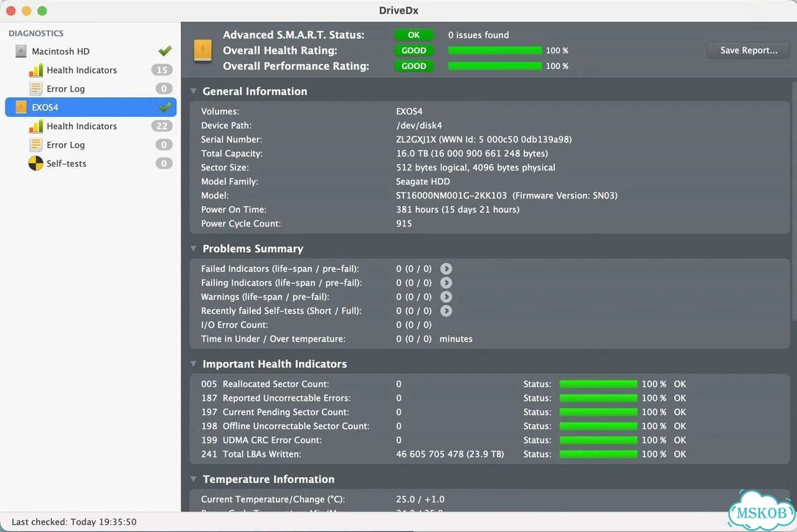Click GOOD badge for Overall Health Rating
Image resolution: width=797 pixels, height=532 pixels.
coord(413,51)
